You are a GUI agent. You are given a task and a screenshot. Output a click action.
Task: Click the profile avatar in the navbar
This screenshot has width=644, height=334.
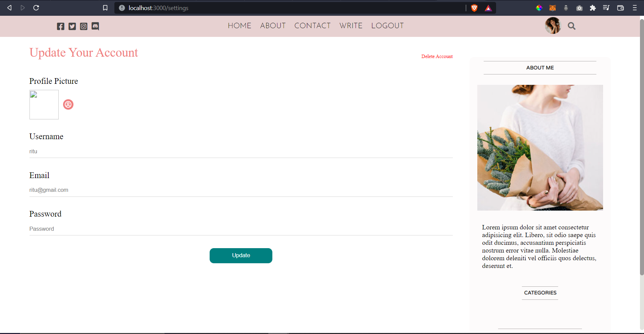[553, 25]
